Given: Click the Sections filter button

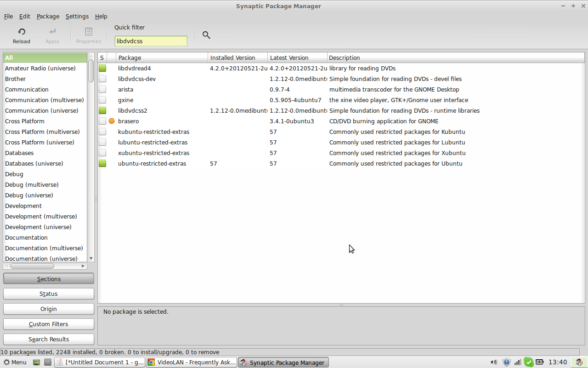Looking at the screenshot, I should tap(49, 279).
